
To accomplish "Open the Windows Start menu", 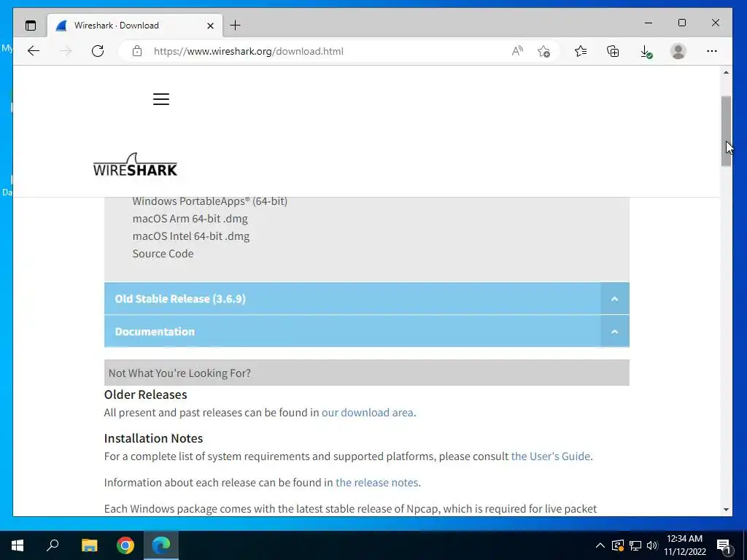I will coord(18,545).
